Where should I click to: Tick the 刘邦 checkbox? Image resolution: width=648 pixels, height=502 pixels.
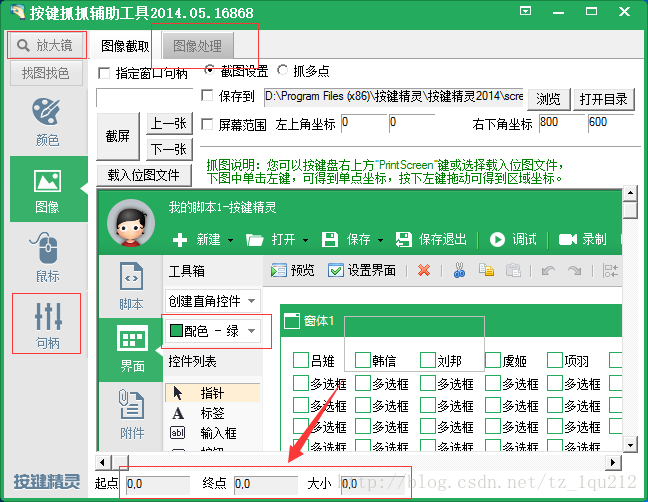pos(428,360)
